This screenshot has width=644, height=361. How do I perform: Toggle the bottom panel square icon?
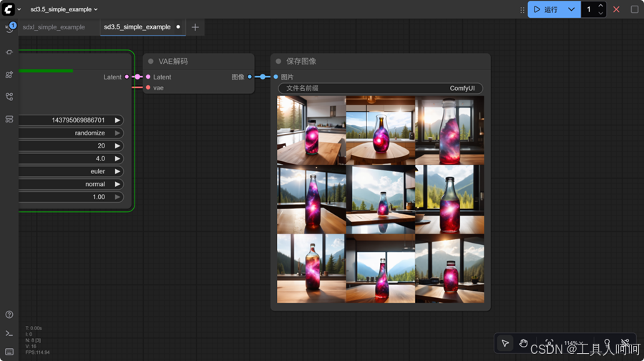[x=635, y=9]
